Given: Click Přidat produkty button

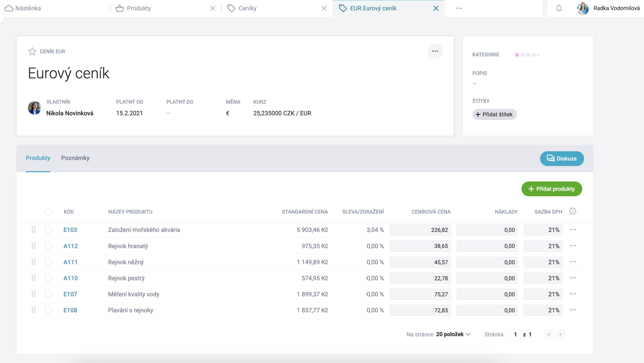Looking at the screenshot, I should coord(552,189).
